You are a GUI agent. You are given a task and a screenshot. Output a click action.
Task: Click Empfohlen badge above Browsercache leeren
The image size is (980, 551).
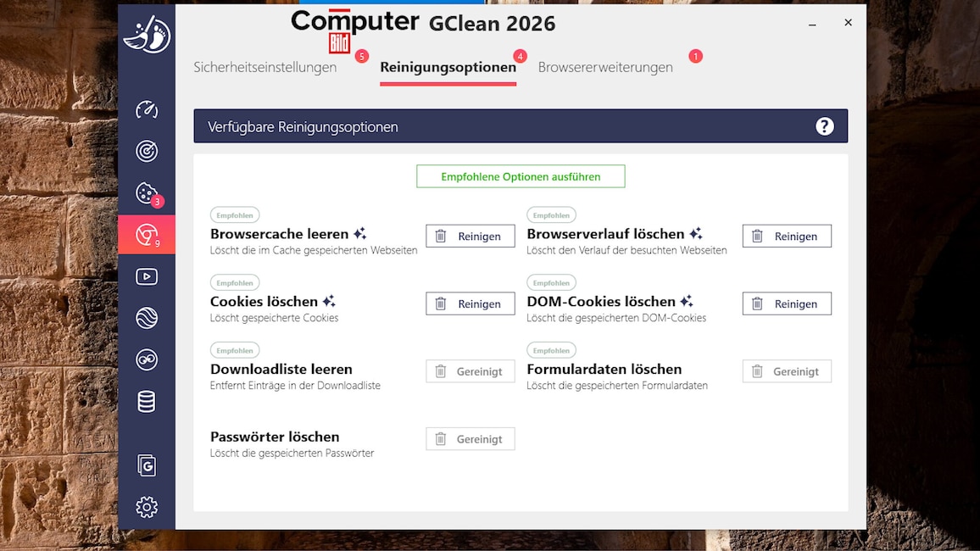tap(234, 215)
